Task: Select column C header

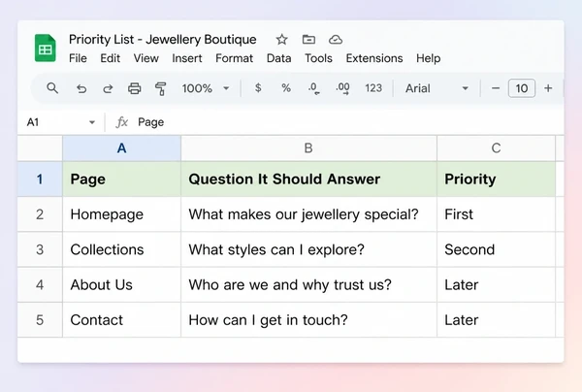Action: point(497,148)
